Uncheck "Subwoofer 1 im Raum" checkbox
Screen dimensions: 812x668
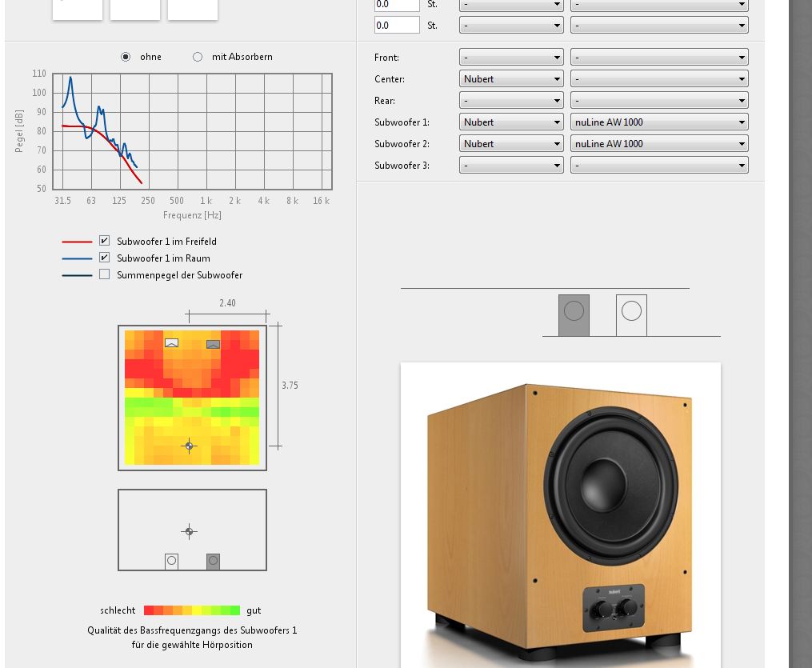point(104,258)
